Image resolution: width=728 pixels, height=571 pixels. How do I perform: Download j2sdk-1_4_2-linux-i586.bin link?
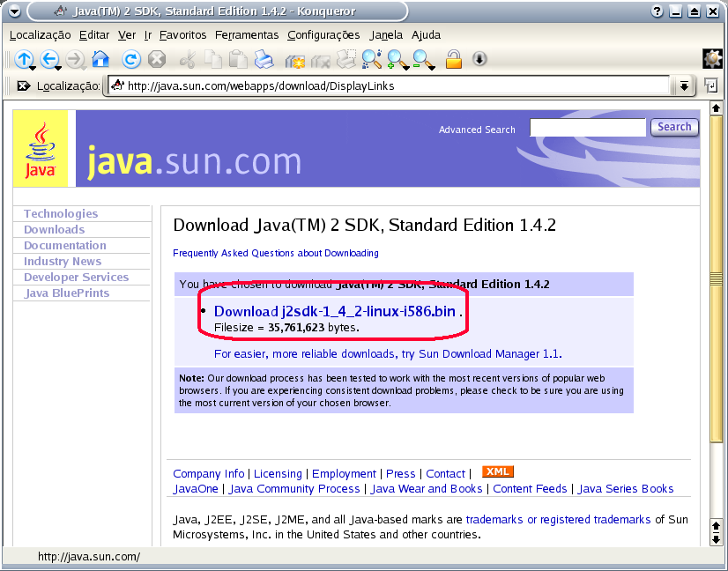(335, 311)
